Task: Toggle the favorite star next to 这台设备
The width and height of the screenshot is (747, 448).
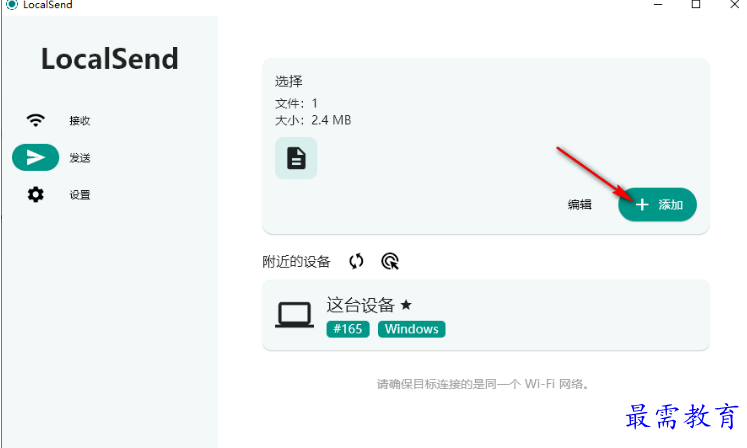Action: point(406,305)
